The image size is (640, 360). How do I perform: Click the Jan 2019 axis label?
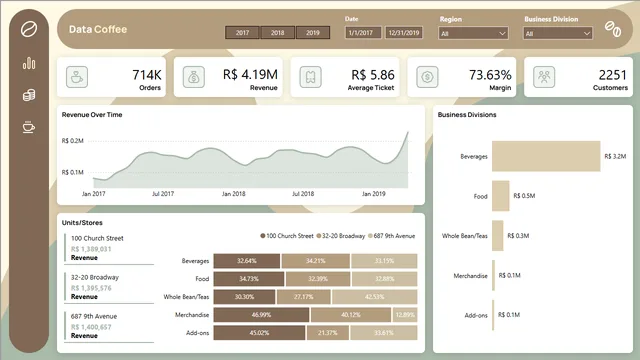pyautogui.click(x=373, y=194)
